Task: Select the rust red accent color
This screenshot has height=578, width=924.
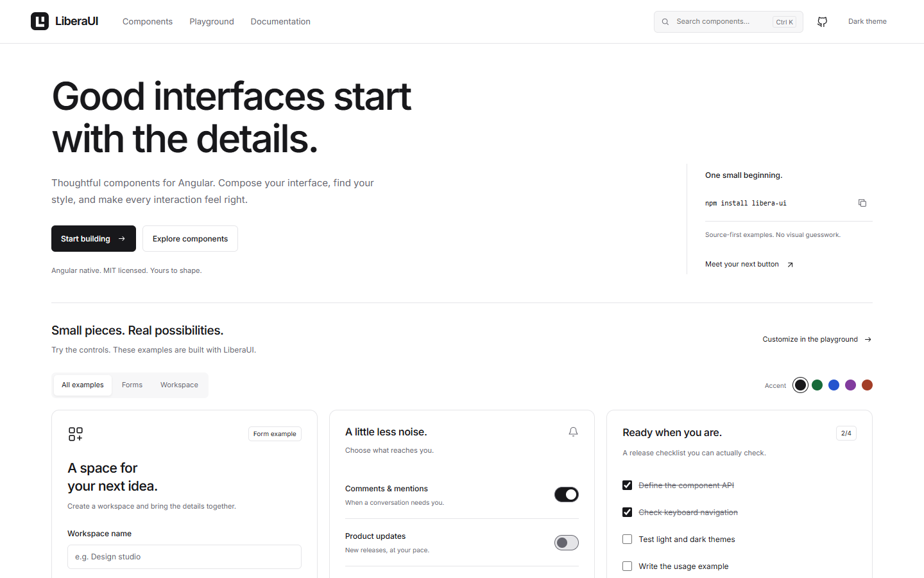Action: pyautogui.click(x=867, y=385)
